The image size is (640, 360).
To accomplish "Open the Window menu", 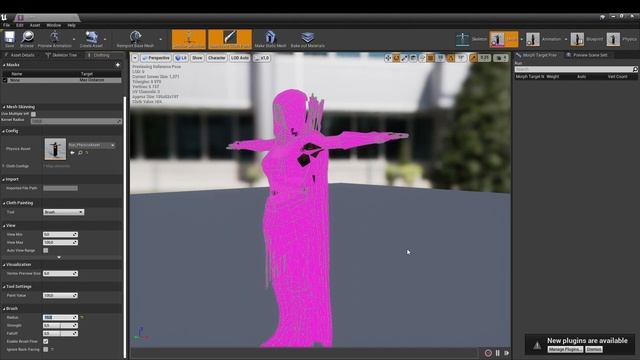I will point(53,25).
